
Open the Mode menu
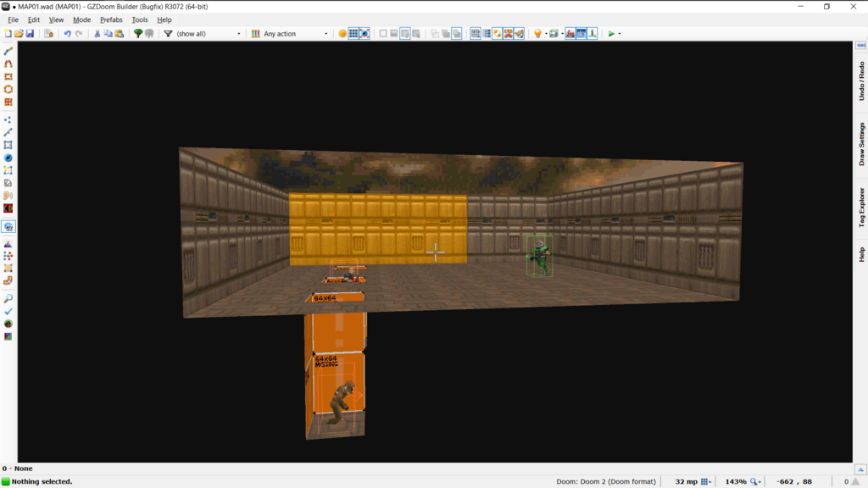[82, 19]
